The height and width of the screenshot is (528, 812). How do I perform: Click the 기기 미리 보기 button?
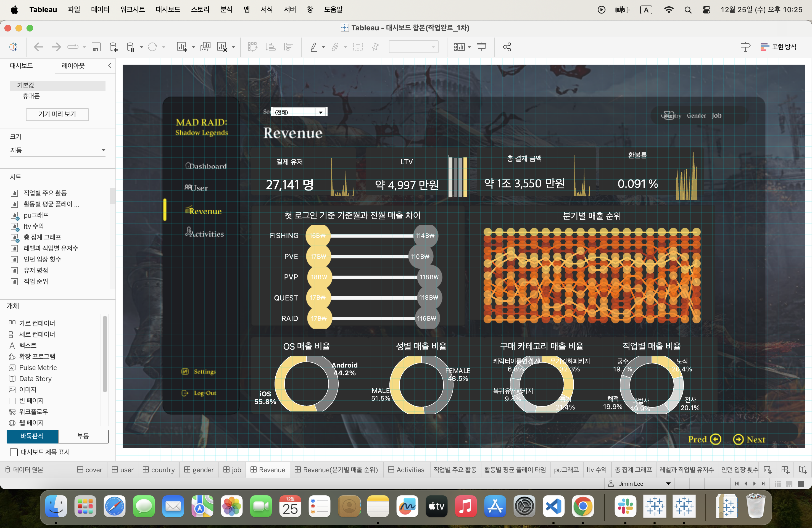(57, 114)
